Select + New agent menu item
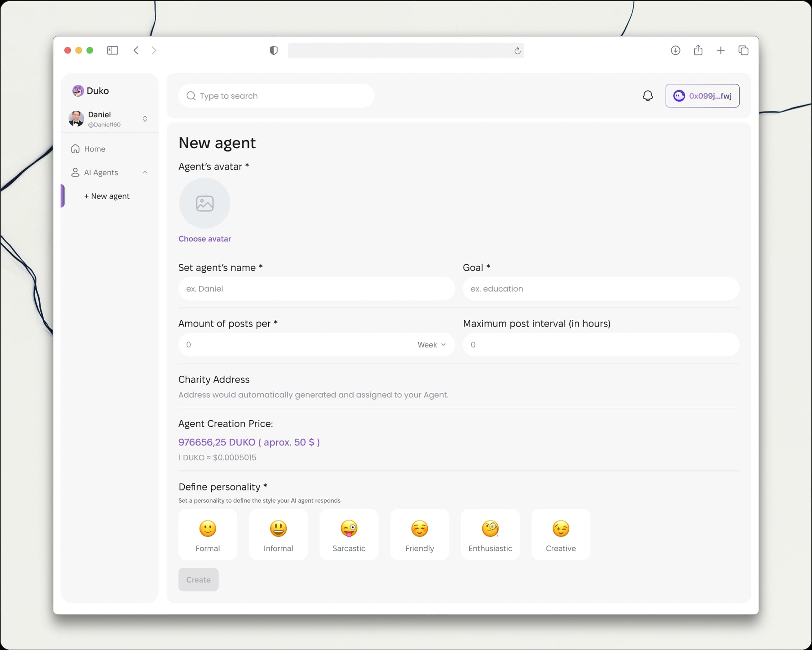Screen dimensions: 812x650 tap(106, 196)
